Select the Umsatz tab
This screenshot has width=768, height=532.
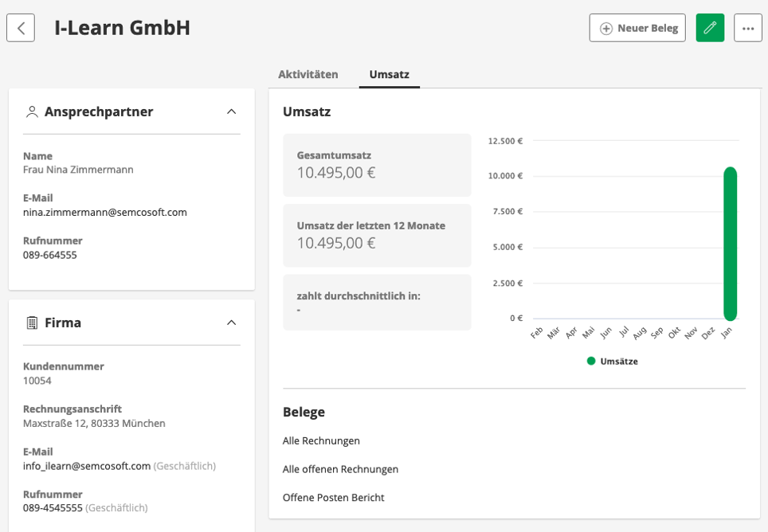pos(390,74)
